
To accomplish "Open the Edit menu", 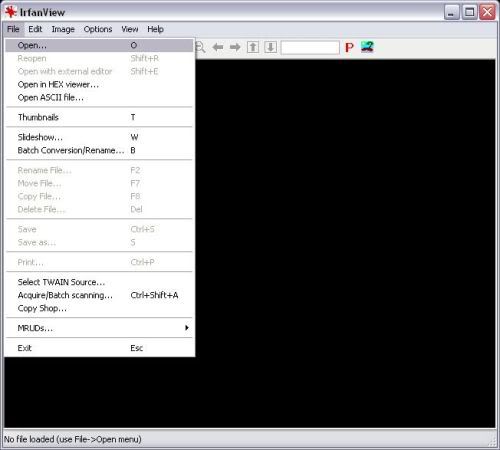I will pos(35,29).
